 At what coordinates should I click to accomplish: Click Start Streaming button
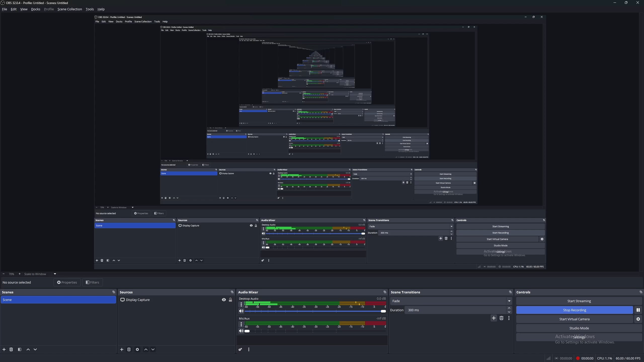[579, 301]
